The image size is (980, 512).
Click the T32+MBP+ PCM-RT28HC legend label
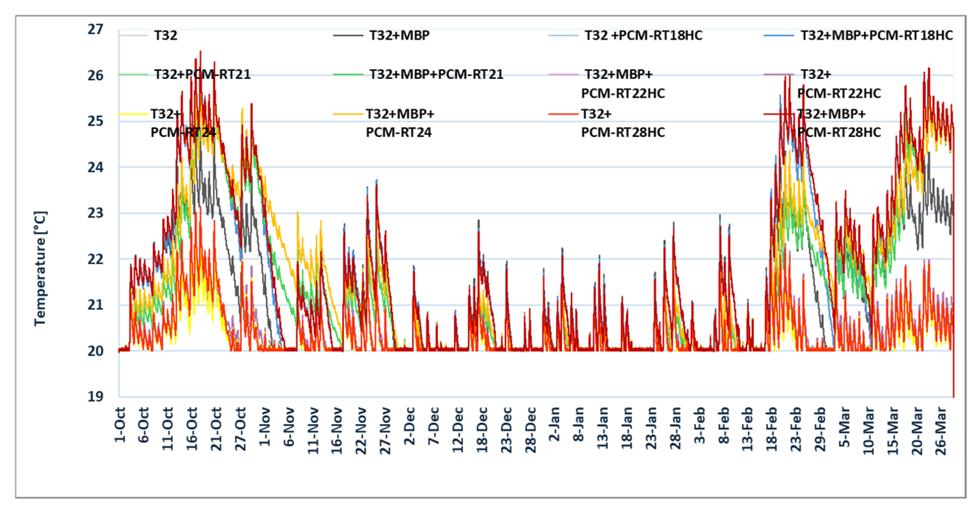point(839,123)
